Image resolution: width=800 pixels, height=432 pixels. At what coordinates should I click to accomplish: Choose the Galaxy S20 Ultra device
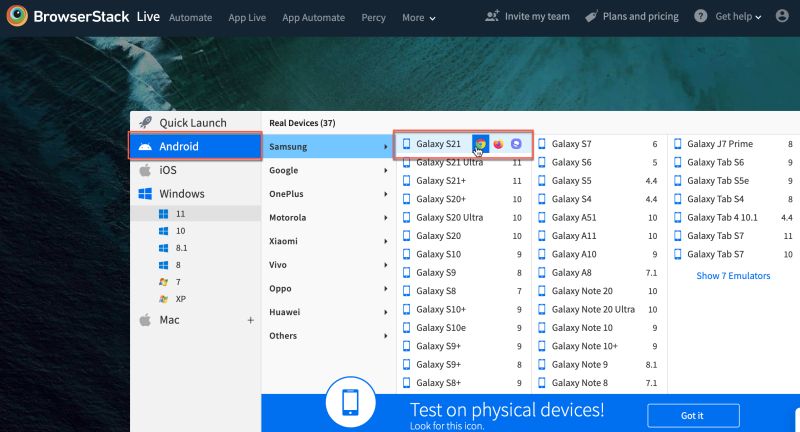(463, 217)
